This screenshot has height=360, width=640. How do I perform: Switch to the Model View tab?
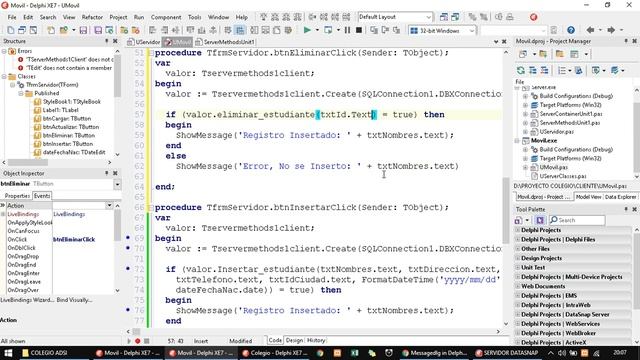point(588,197)
